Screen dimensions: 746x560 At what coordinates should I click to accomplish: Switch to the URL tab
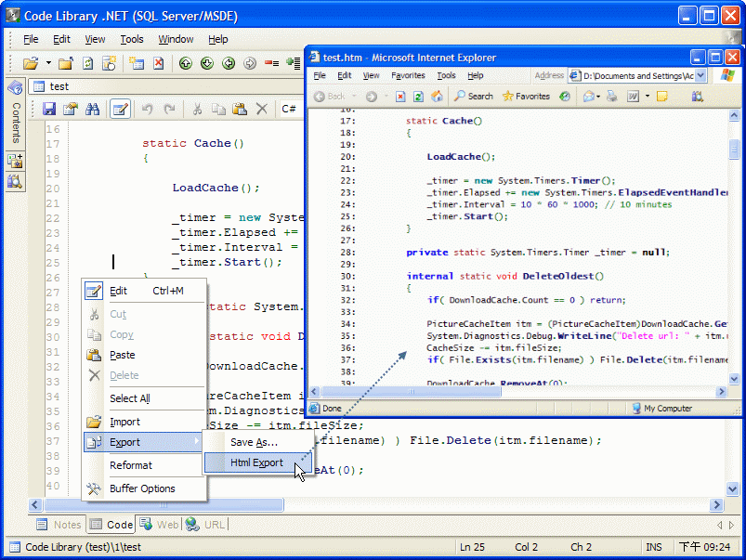206,525
